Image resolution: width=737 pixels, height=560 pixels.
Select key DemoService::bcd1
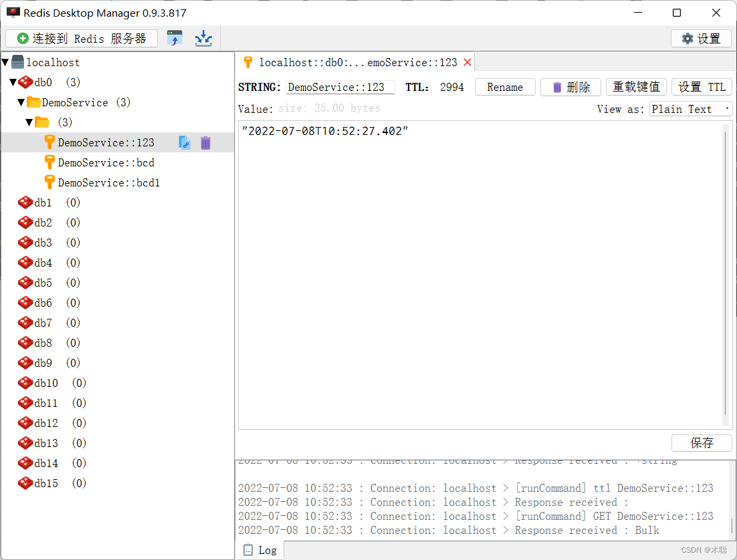click(x=109, y=182)
